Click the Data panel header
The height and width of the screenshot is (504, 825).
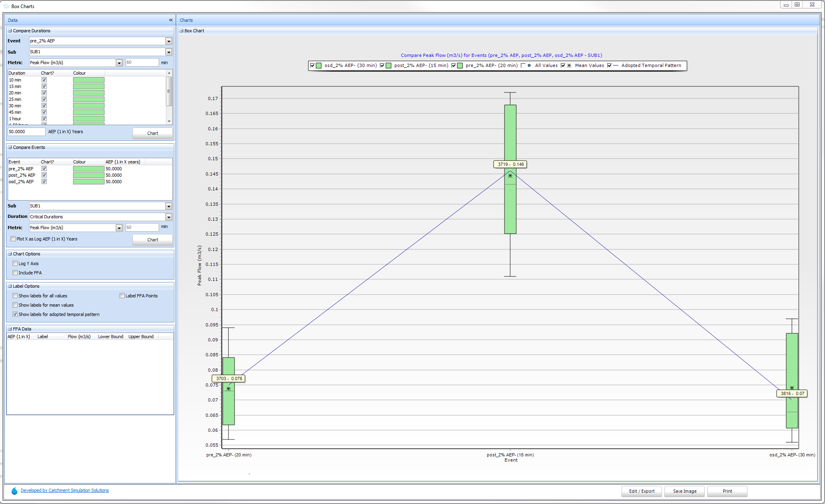pyautogui.click(x=13, y=20)
